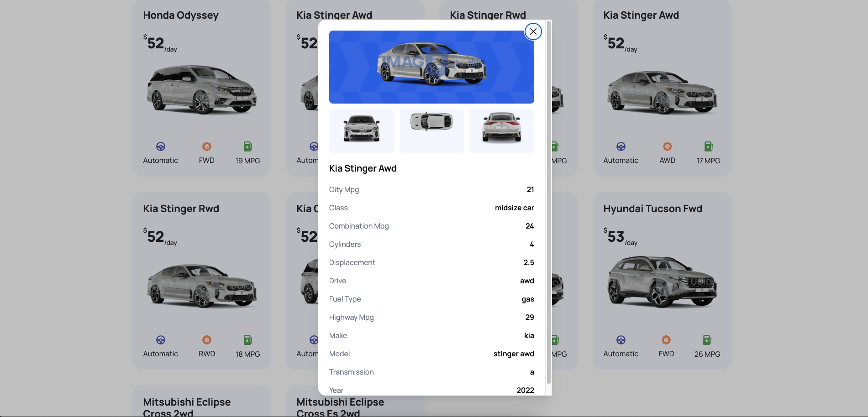Screen dimensions: 868x417
Task: Click steering wheel icon on 17 MPG Kia Stinger Awd card
Action: pos(621,146)
